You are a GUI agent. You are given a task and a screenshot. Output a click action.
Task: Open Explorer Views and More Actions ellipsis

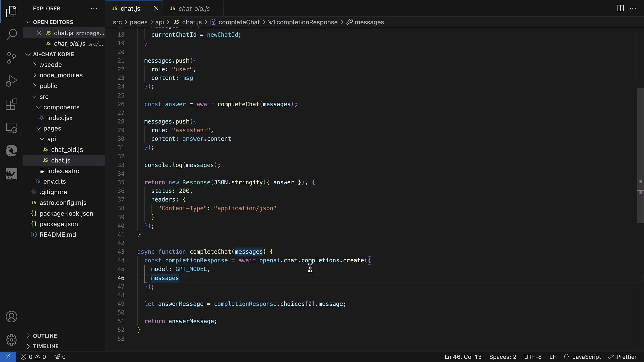coord(94,8)
